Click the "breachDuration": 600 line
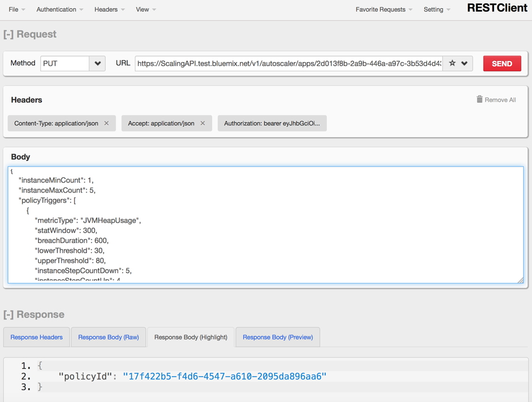The image size is (532, 402). [71, 241]
